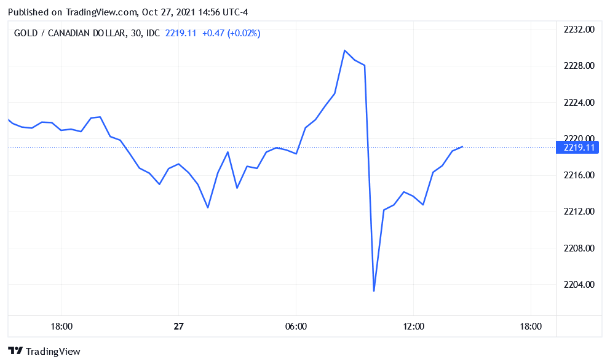Click the +0.47 (+0.02%) change value
The width and height of the screenshot is (610, 364).
pos(231,33)
